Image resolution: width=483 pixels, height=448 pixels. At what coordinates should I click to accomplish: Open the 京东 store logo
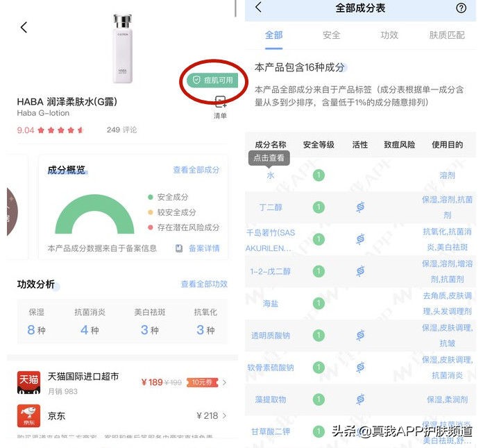click(28, 415)
